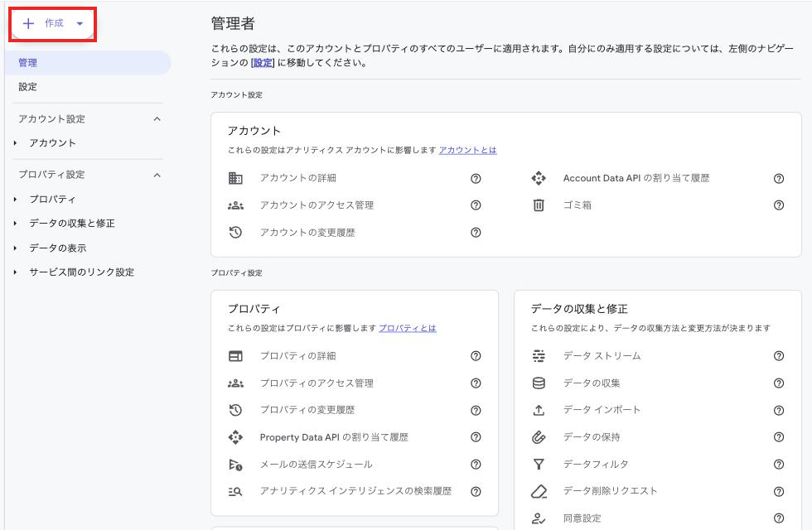Open help for データ ストリーム
Viewport: 812px width, 530px height.
click(x=779, y=356)
